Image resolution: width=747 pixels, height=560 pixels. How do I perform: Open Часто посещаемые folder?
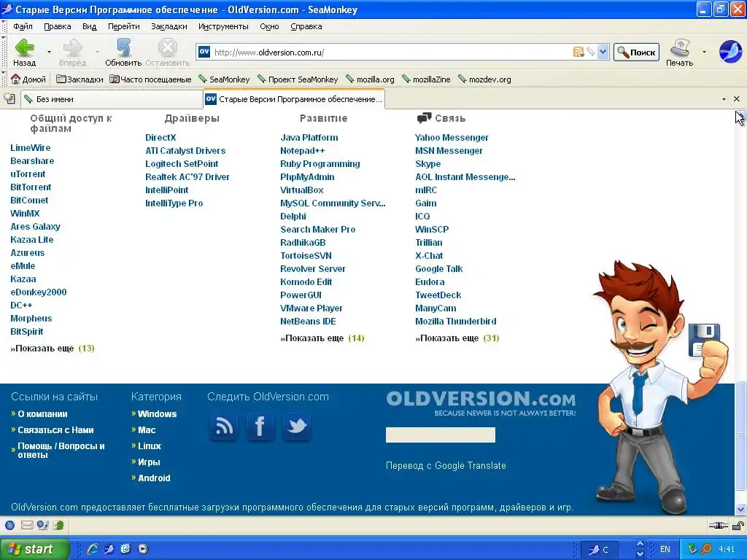click(x=150, y=79)
